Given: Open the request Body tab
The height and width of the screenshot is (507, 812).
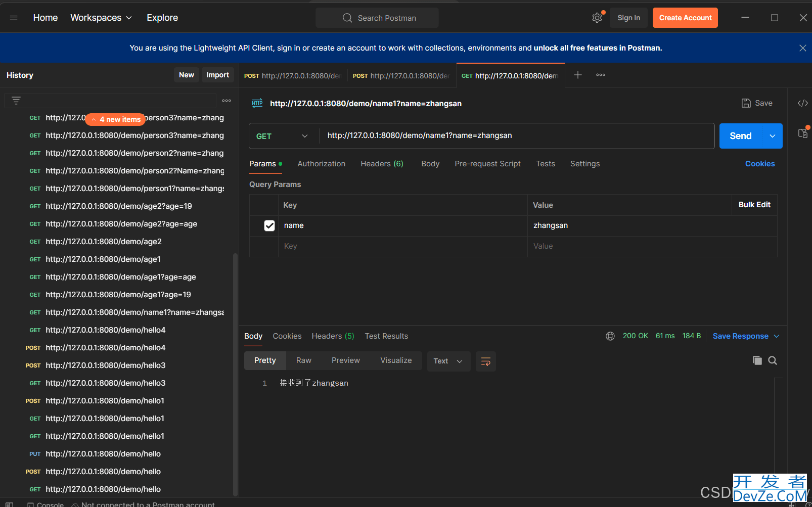Looking at the screenshot, I should (430, 164).
